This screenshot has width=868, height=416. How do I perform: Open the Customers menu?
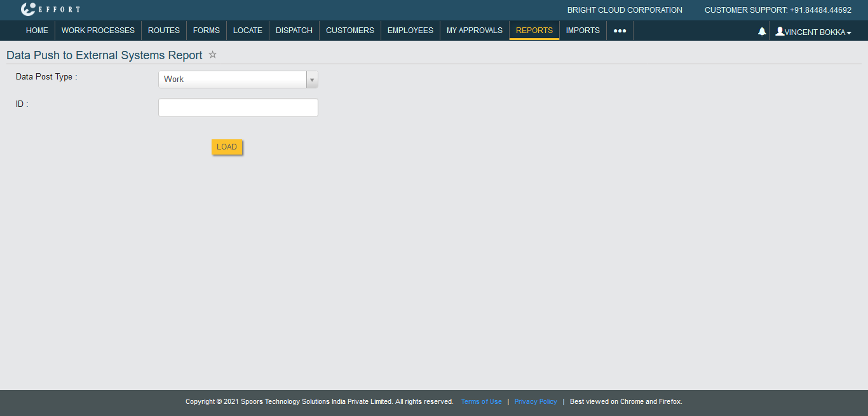[350, 31]
